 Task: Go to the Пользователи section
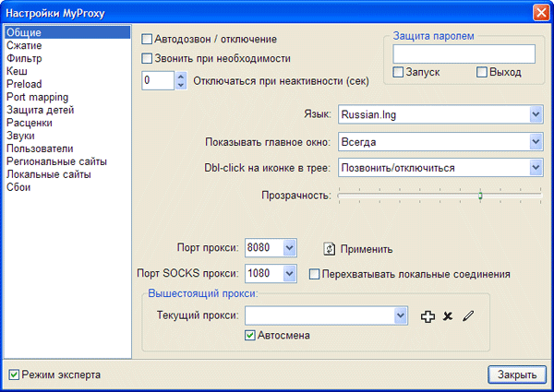(x=39, y=148)
